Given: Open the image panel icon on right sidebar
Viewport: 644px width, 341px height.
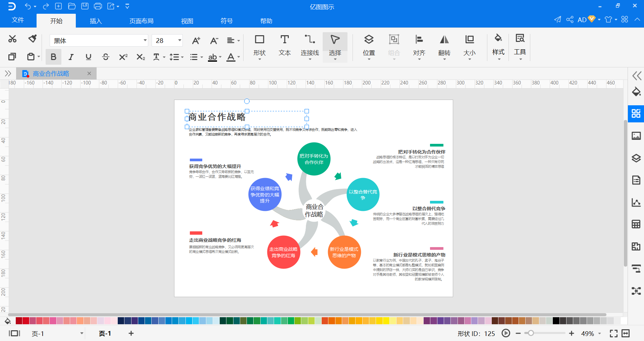Looking at the screenshot, I should click(636, 136).
